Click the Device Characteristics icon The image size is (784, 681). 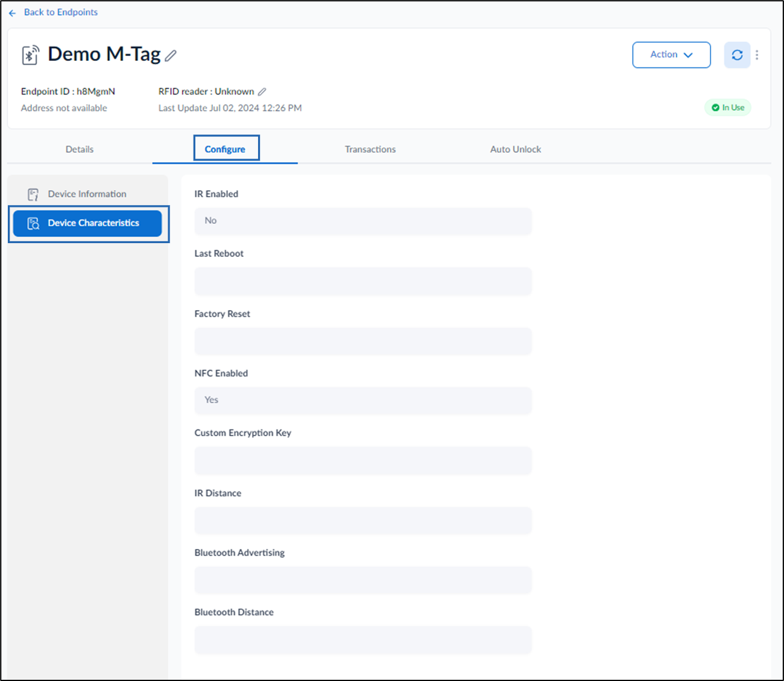tap(33, 223)
